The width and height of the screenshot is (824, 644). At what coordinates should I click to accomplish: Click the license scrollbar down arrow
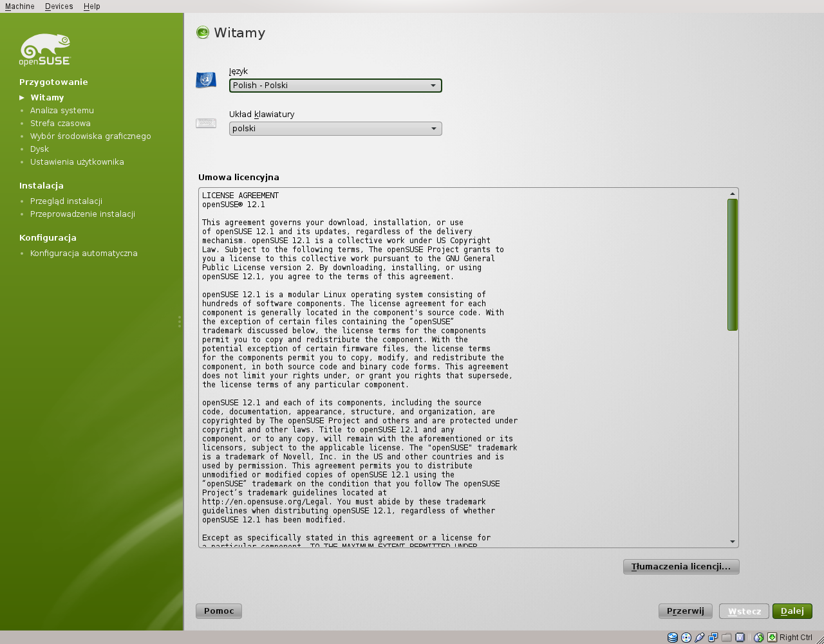(733, 542)
